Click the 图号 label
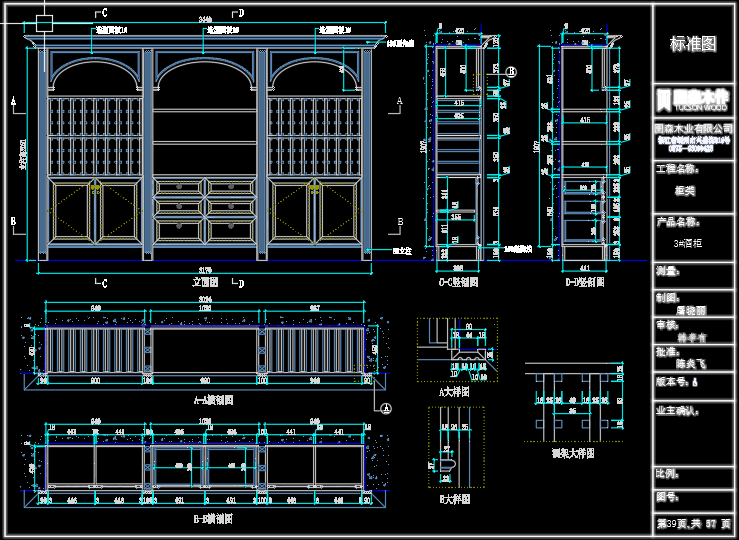The height and width of the screenshot is (540, 739). pyautogui.click(x=668, y=496)
